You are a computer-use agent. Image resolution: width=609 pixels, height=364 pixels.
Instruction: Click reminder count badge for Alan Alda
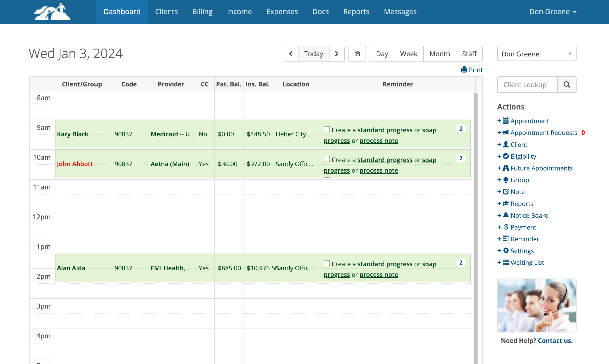461,262
